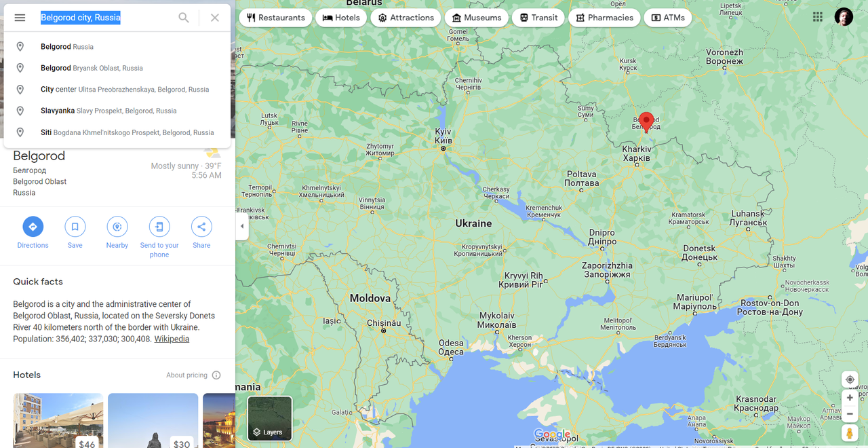Image resolution: width=868 pixels, height=448 pixels.
Task: Click the Donetsk city label
Action: 700,253
